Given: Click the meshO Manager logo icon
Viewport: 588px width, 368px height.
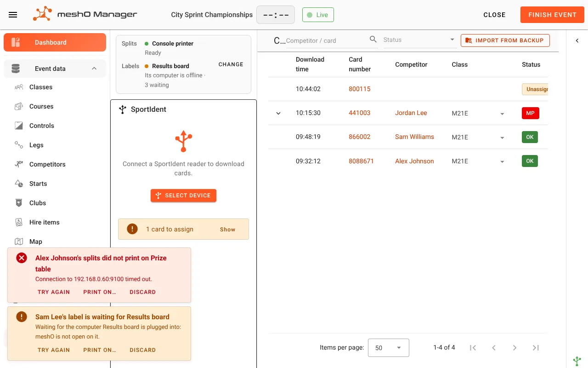Looking at the screenshot, I should point(42,14).
